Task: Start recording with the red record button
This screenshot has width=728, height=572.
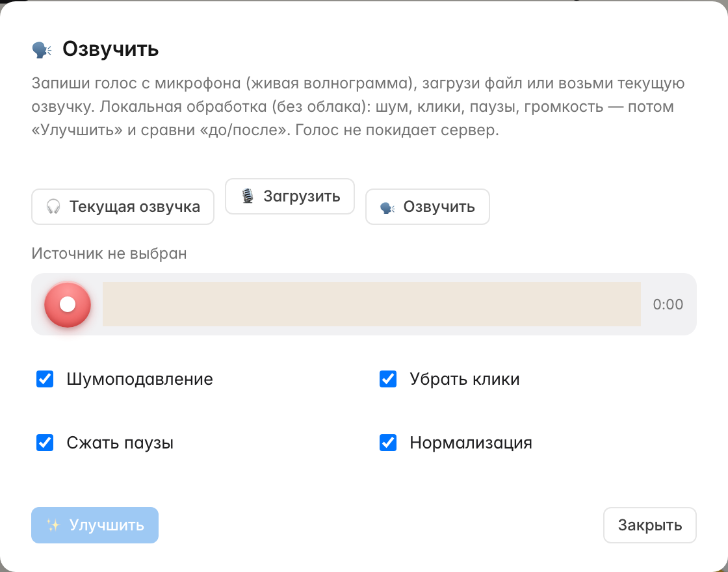Action: [68, 305]
